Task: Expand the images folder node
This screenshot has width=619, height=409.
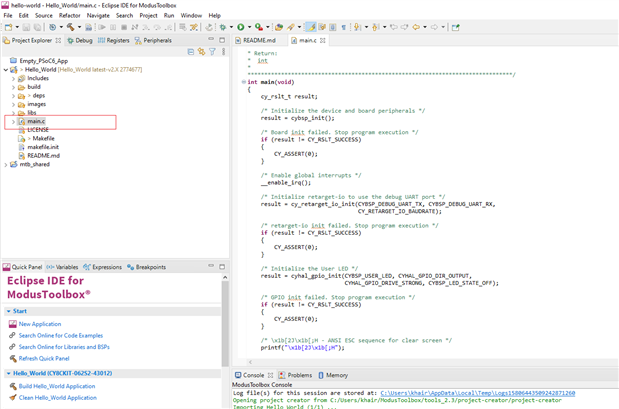Action: pyautogui.click(x=13, y=105)
